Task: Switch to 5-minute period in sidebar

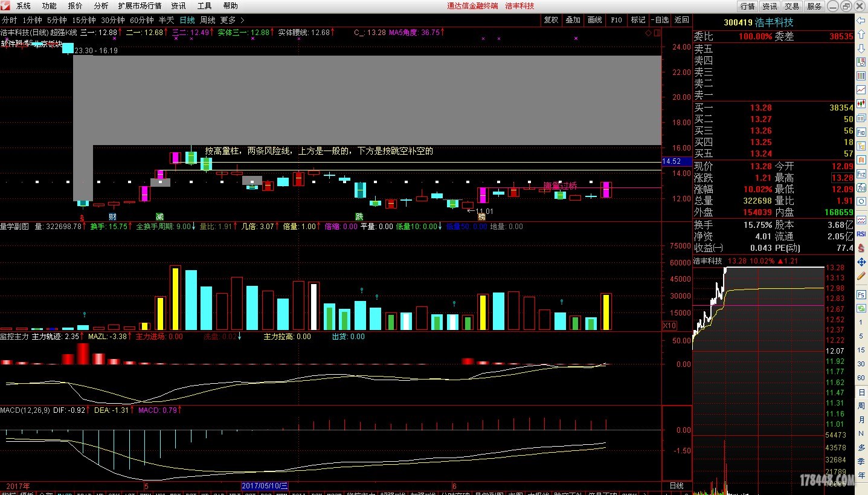Action: coord(861,336)
